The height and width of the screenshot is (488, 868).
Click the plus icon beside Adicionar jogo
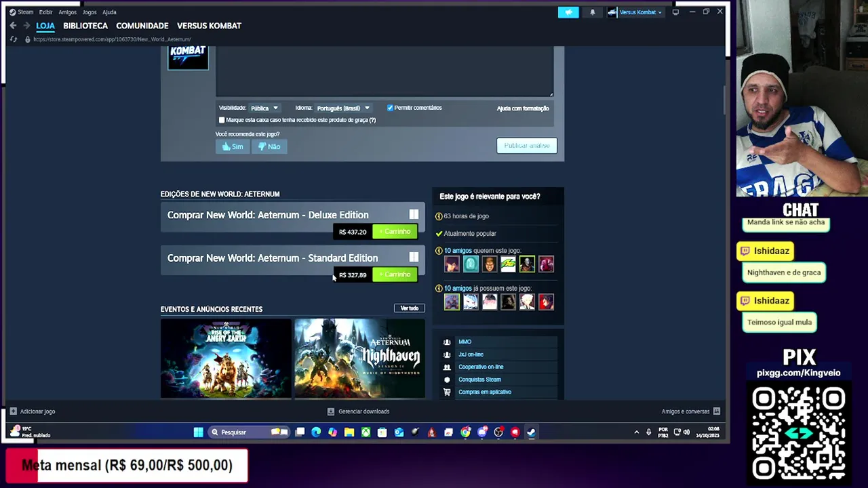click(13, 411)
